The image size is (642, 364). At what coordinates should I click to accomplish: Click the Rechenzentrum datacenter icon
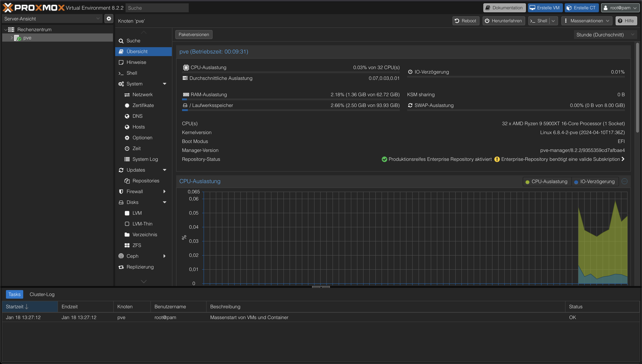(x=11, y=30)
